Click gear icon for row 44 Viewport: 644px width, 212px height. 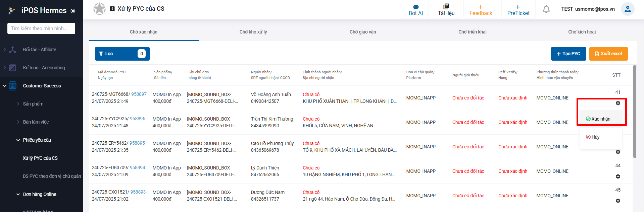click(x=617, y=176)
